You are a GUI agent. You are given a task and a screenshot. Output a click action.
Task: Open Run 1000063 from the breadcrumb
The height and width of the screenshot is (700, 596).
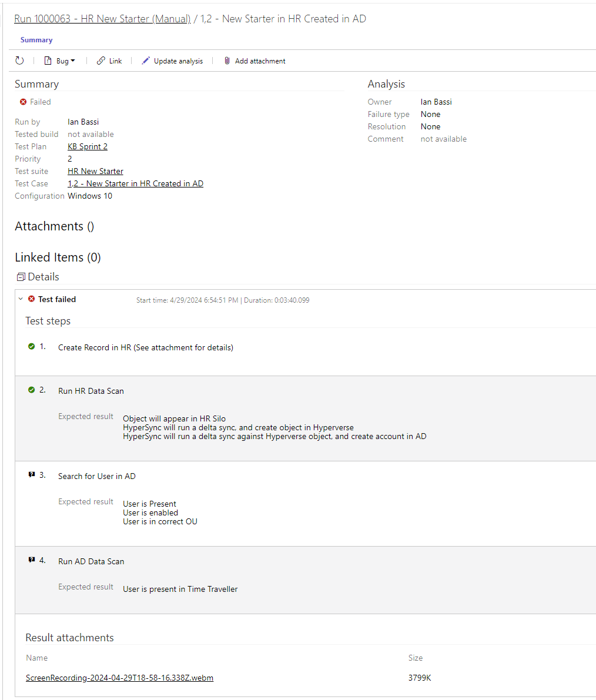(x=102, y=18)
